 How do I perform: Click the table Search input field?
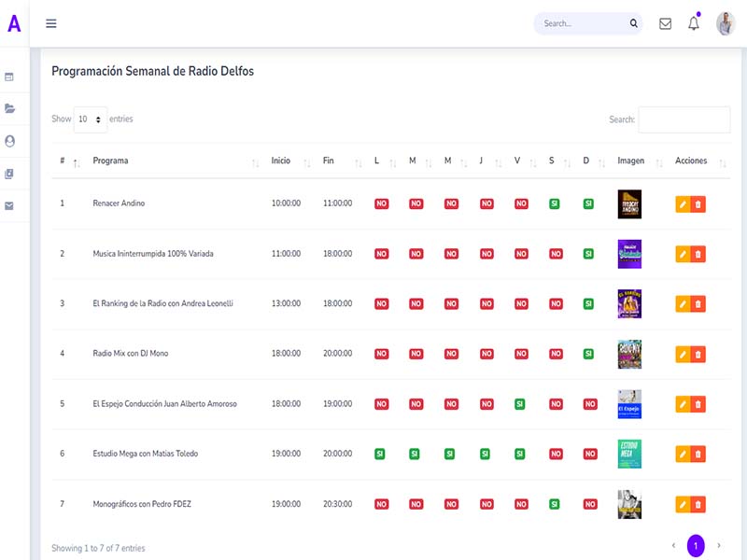(x=684, y=119)
